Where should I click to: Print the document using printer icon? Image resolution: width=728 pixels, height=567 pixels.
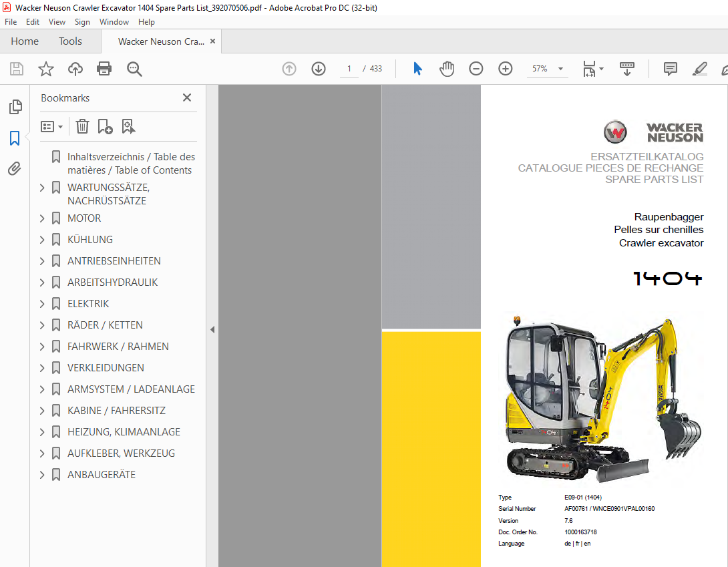point(104,69)
